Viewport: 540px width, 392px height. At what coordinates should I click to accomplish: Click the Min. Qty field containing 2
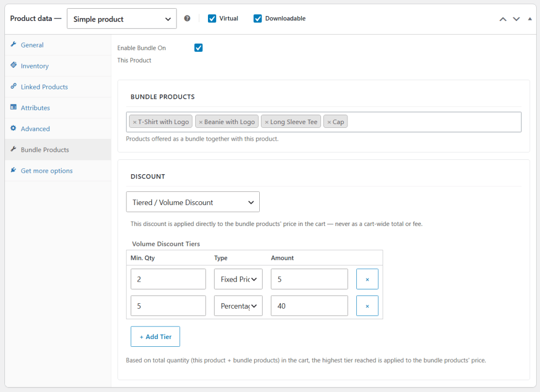(x=168, y=279)
